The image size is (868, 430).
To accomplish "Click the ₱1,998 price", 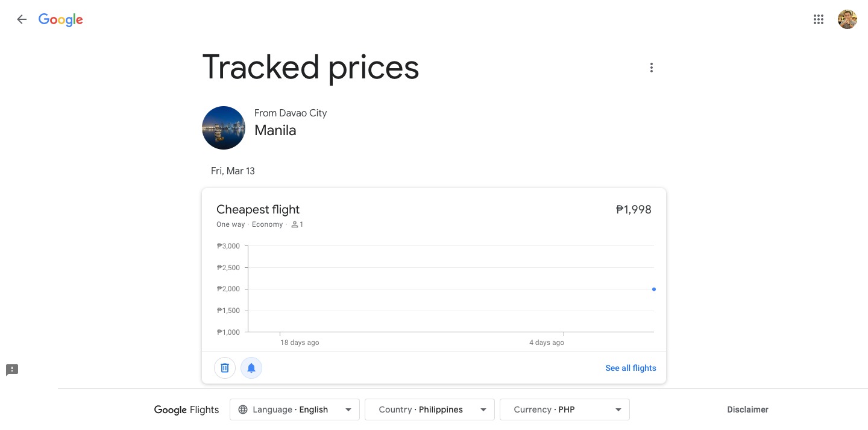I will tap(634, 209).
